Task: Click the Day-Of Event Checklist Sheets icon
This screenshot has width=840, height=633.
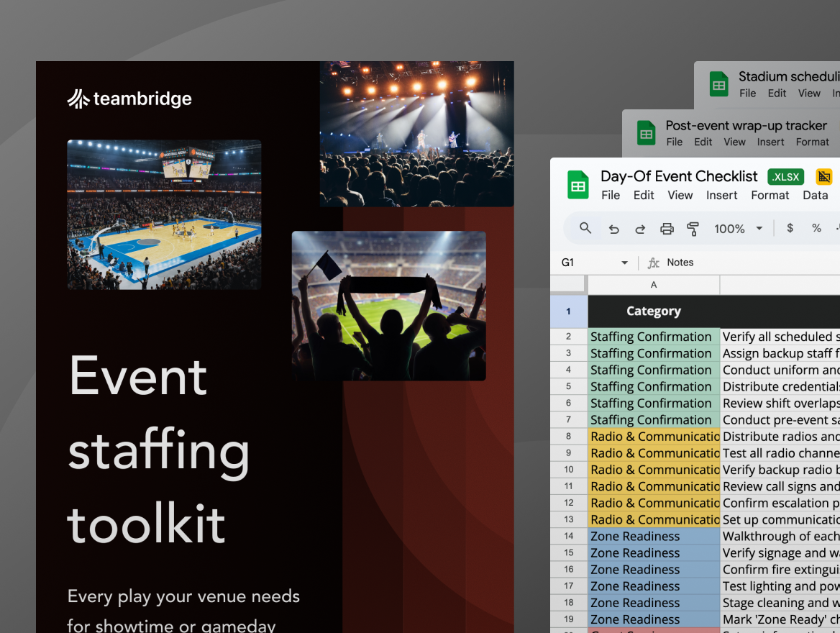Action: pos(578,184)
